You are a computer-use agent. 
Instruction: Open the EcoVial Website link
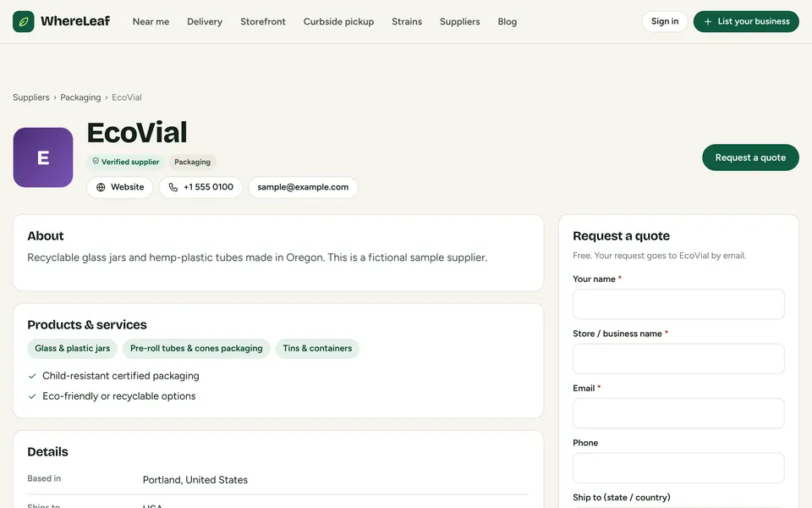(119, 187)
